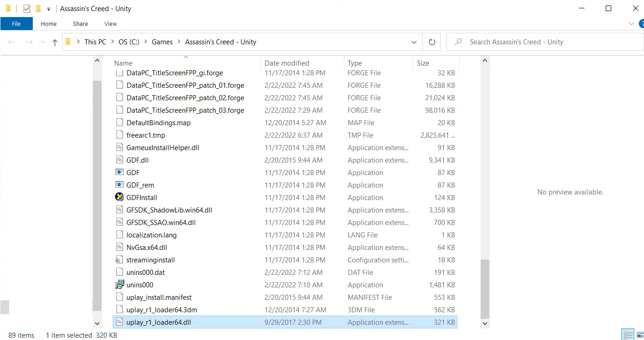Click the Forward navigation arrow
The width and height of the screenshot is (644, 340).
pyautogui.click(x=29, y=42)
